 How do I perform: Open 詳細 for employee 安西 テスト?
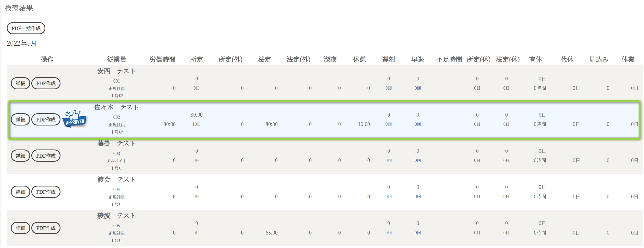pos(20,83)
